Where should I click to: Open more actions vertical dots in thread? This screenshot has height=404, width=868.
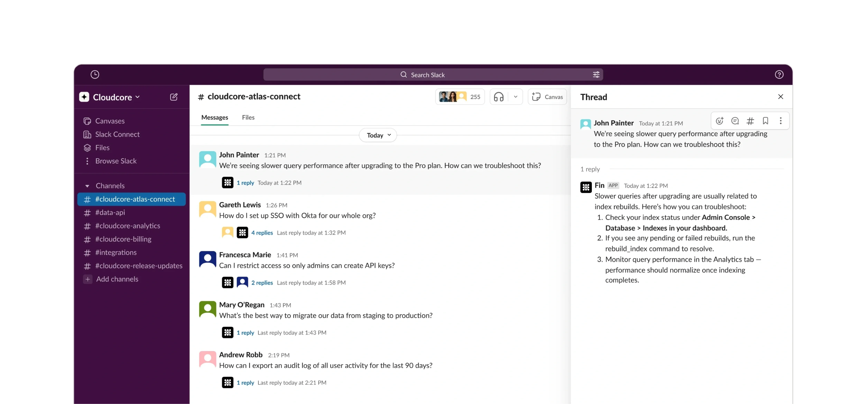(x=780, y=121)
